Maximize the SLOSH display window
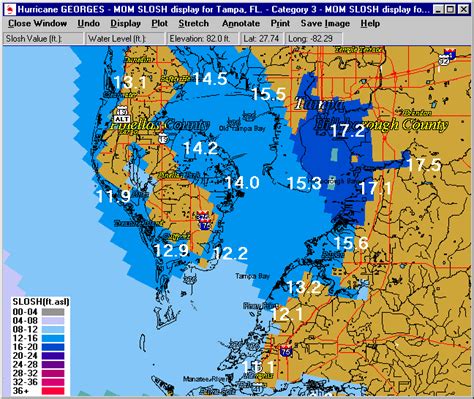Viewport: 474px width, 399px height. [x=450, y=9]
